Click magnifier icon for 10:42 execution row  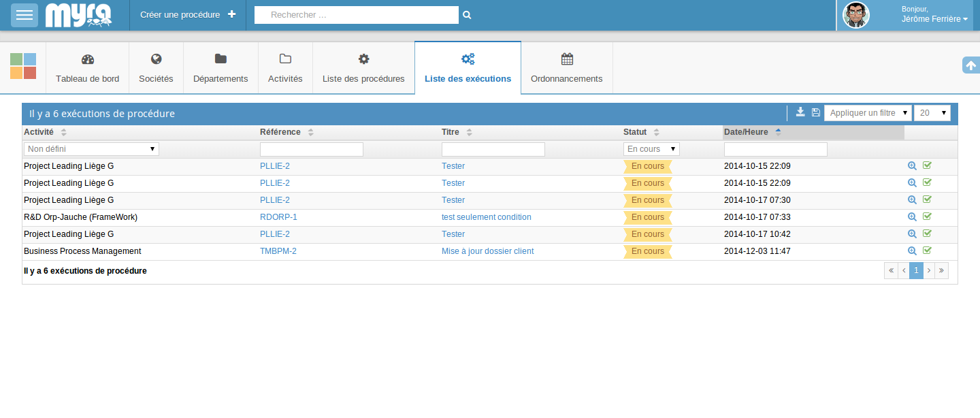pos(913,234)
